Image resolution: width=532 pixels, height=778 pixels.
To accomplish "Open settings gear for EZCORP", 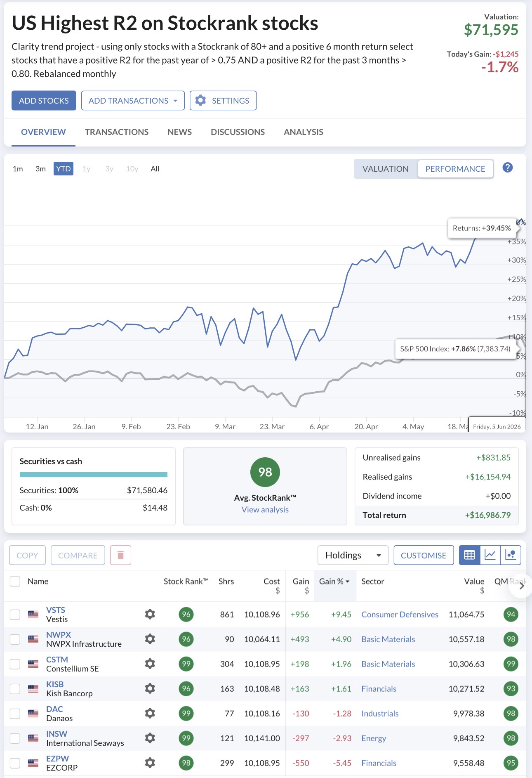I will coord(150,763).
